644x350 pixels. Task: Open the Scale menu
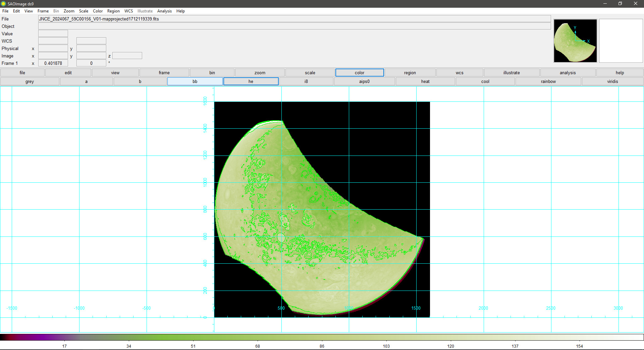[x=84, y=11]
